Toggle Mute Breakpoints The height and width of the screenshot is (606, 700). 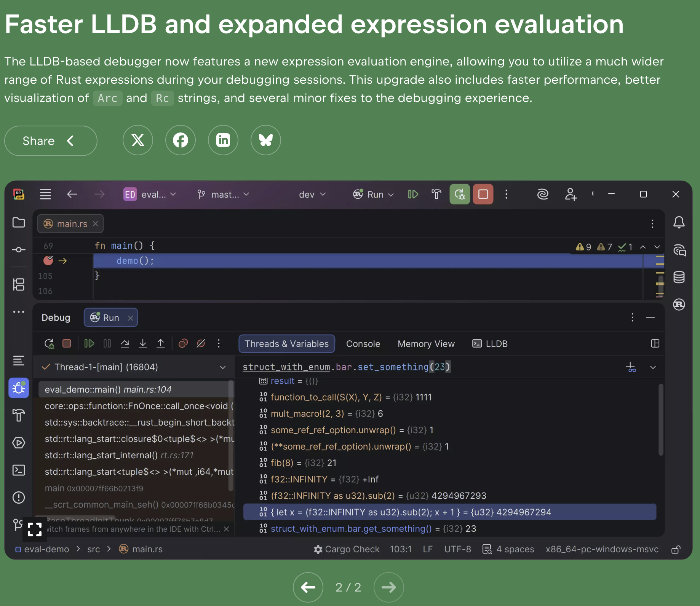point(201,344)
